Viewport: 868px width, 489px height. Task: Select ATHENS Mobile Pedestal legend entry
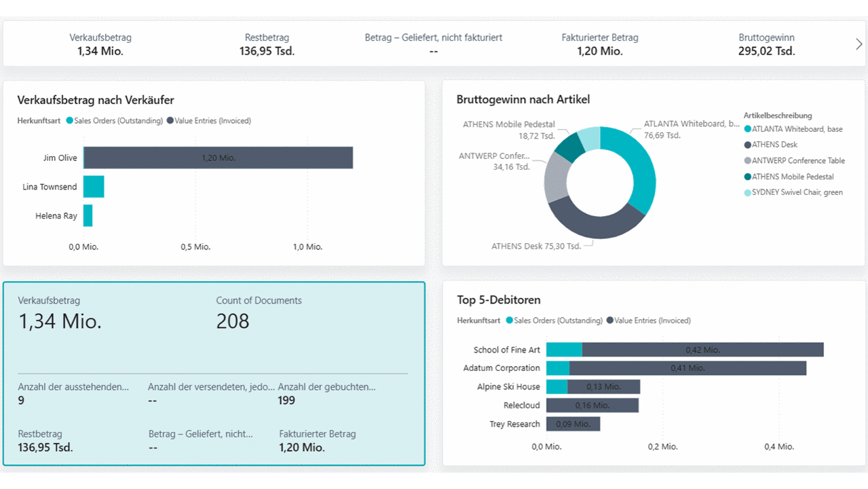(x=792, y=177)
